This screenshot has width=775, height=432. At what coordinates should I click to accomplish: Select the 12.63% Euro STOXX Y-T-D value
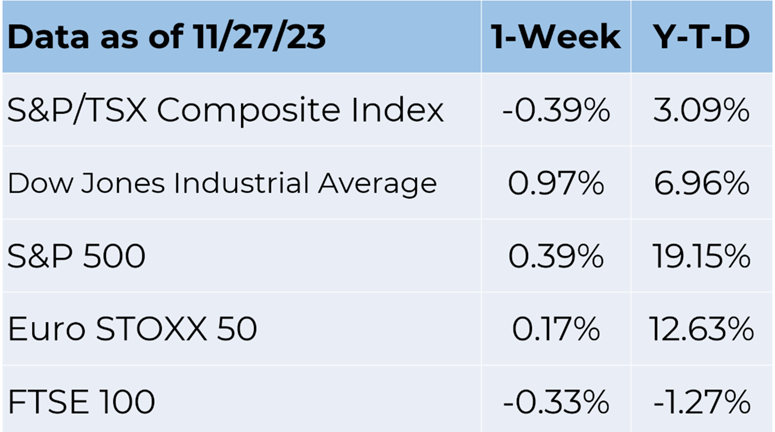pyautogui.click(x=701, y=329)
